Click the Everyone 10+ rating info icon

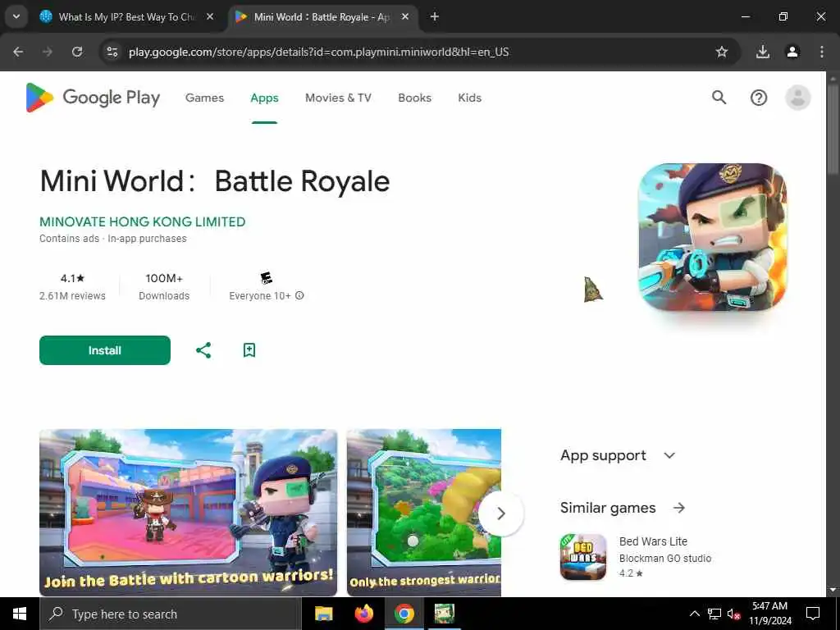coord(299,295)
